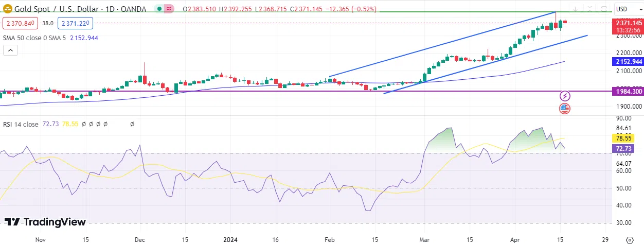This screenshot has height=244, width=644.
Task: Click the blue SMA value label 2152.944
Action: pyautogui.click(x=628, y=62)
